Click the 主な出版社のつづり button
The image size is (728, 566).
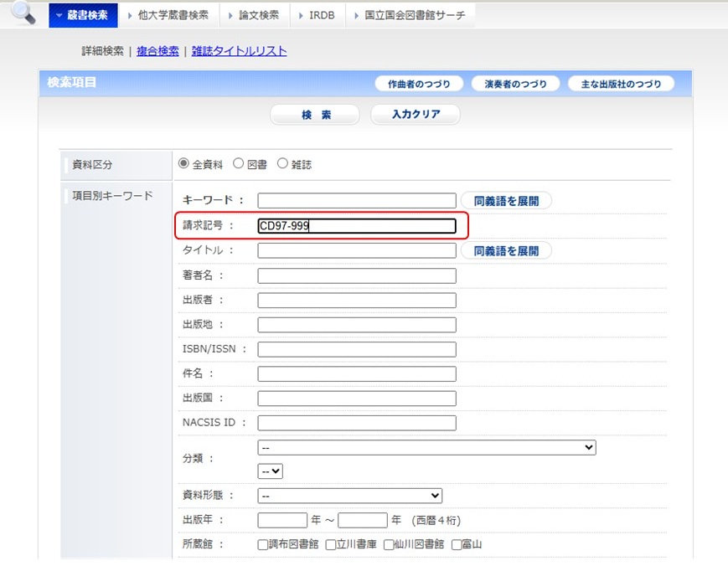[622, 84]
